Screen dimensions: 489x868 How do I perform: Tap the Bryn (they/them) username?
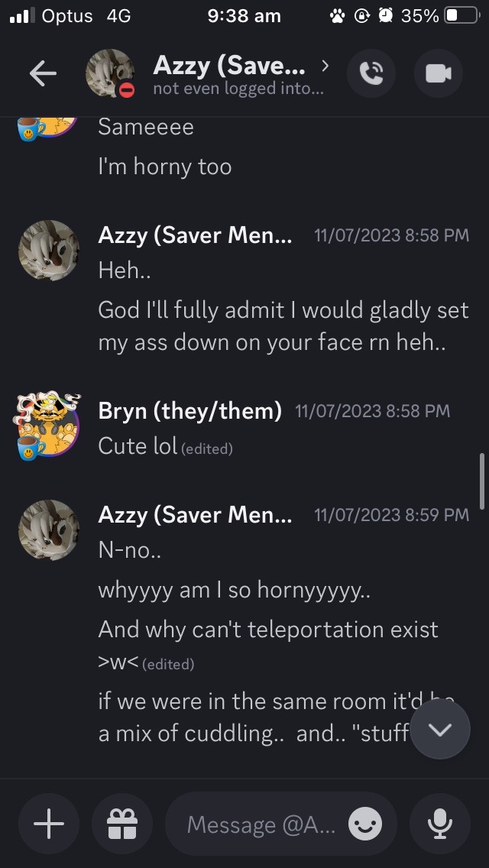coord(190,411)
